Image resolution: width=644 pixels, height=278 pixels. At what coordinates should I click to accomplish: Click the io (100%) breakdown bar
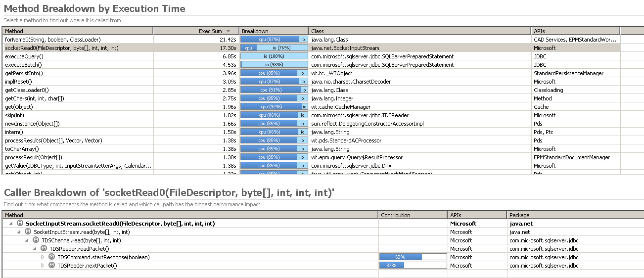pyautogui.click(x=274, y=56)
